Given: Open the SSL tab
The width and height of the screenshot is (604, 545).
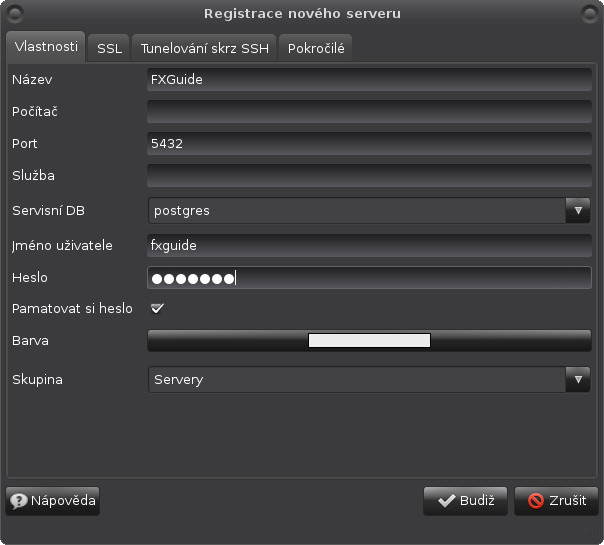Looking at the screenshot, I should click(109, 49).
